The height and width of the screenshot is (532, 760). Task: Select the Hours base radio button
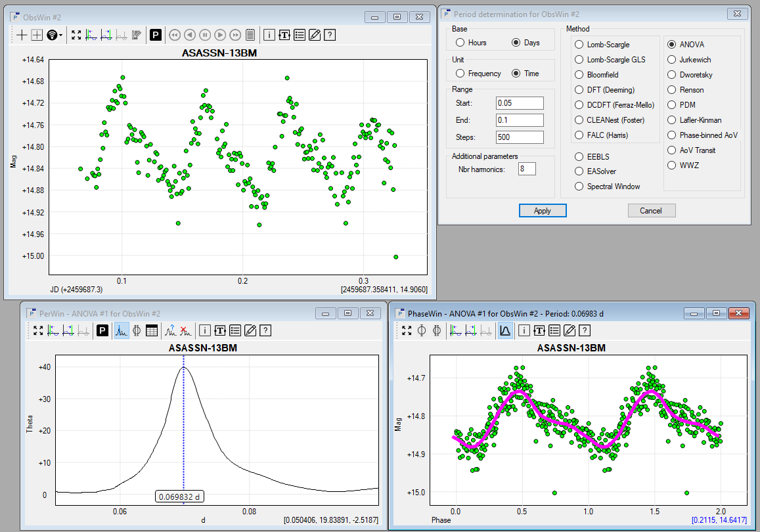click(x=460, y=43)
